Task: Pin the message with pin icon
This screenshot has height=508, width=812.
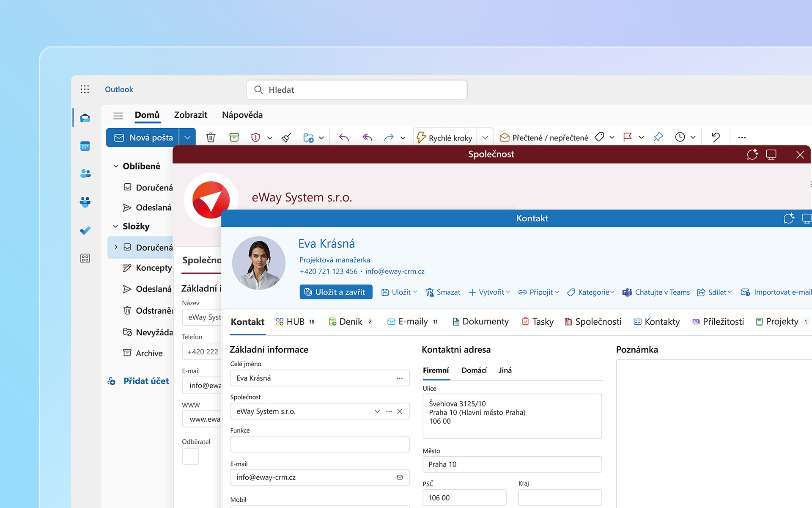Action: pos(658,137)
